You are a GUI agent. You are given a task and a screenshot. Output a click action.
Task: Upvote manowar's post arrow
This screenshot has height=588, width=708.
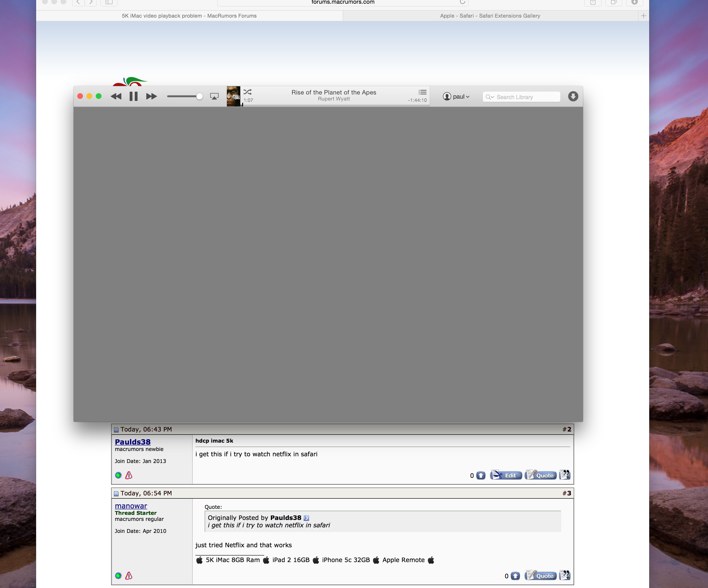pos(515,576)
